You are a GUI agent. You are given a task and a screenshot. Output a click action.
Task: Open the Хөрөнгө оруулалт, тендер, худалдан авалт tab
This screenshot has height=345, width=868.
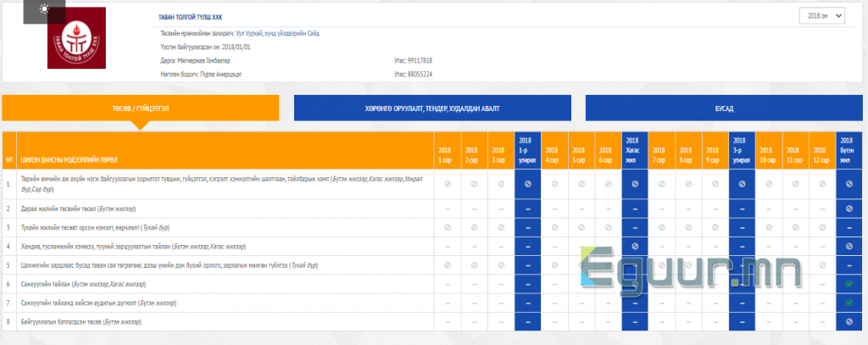point(431,109)
